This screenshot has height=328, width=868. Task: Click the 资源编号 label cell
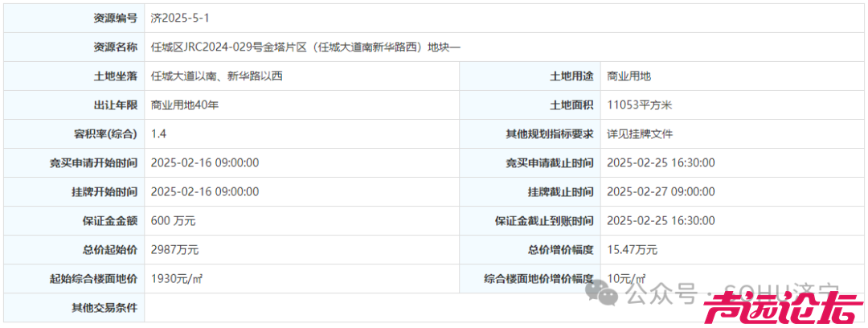pos(75,18)
